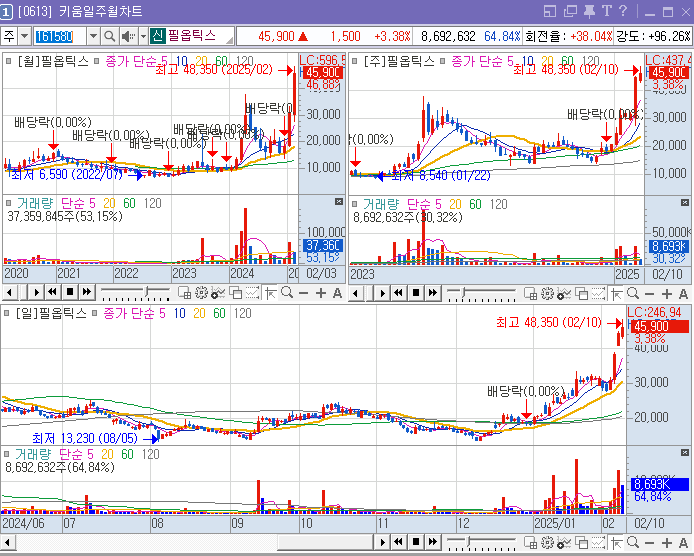Open the 주 market type dropdown arrow
The image size is (694, 556).
[24, 36]
